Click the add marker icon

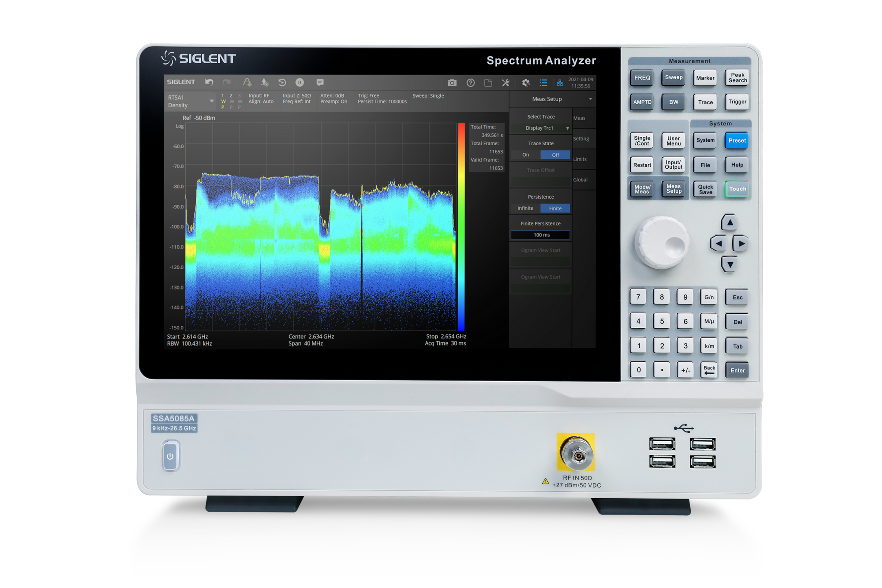265,82
